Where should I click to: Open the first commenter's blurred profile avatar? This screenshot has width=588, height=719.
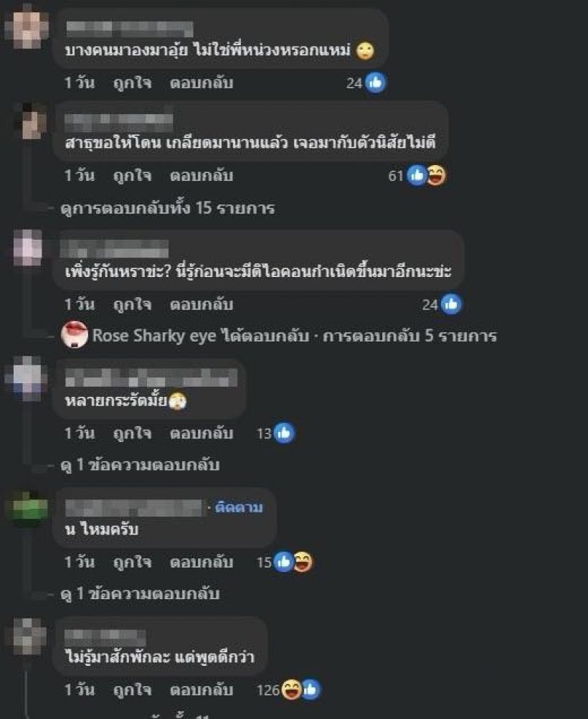click(27, 27)
